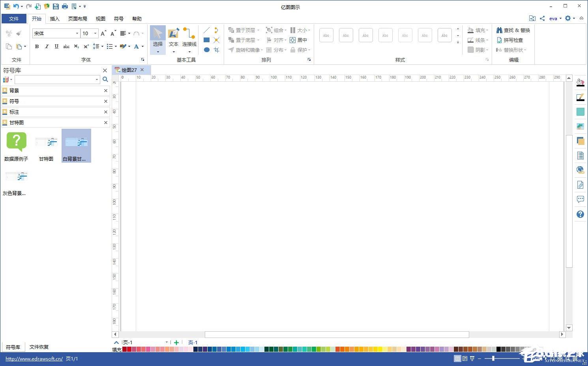Undo the last action
The image size is (588, 366).
point(16,6)
